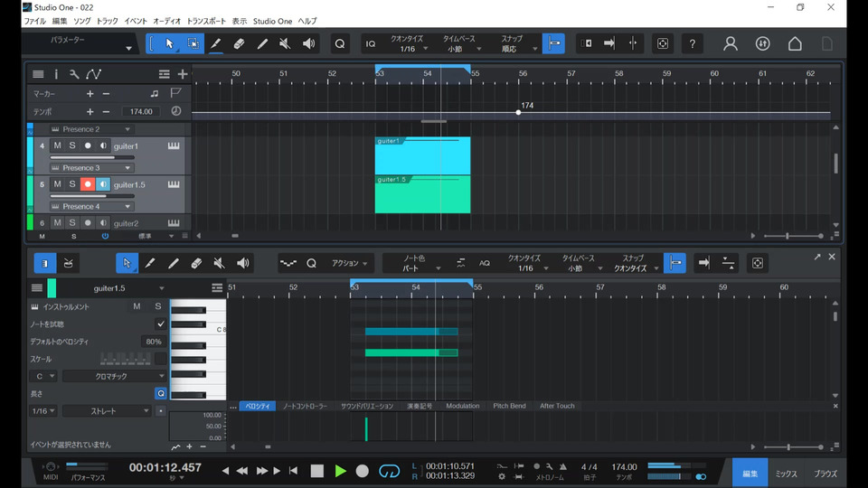
Task: Select the Eraser tool in the top toolbar
Action: tap(239, 43)
